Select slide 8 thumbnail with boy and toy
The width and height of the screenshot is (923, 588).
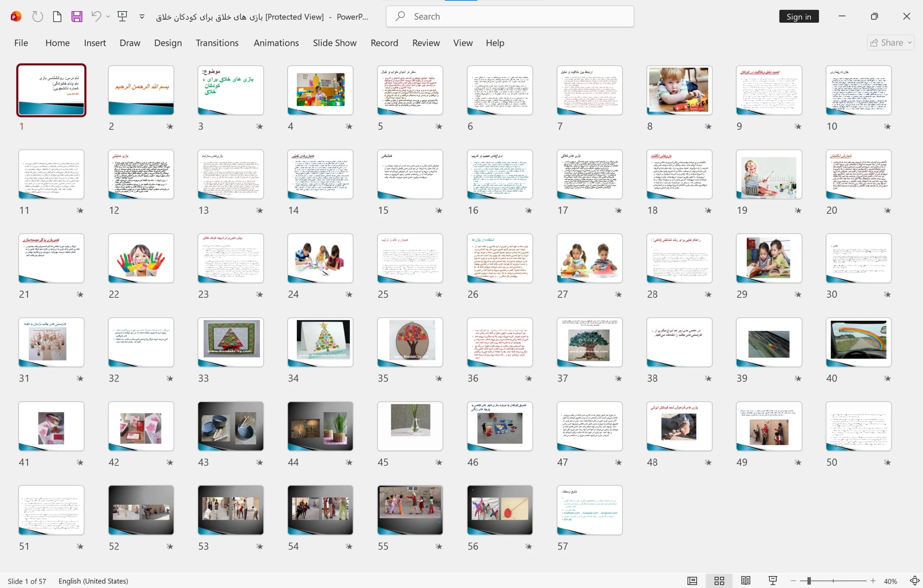pos(679,90)
